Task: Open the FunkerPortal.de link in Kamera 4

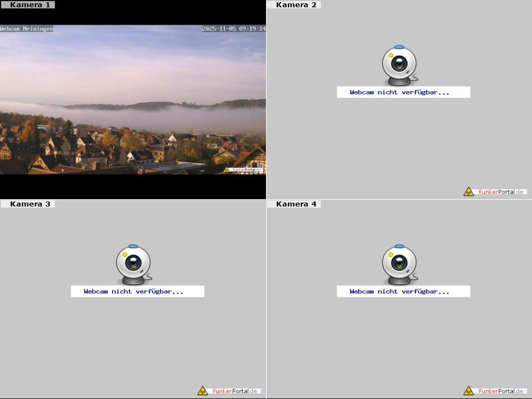Action: pyautogui.click(x=501, y=391)
